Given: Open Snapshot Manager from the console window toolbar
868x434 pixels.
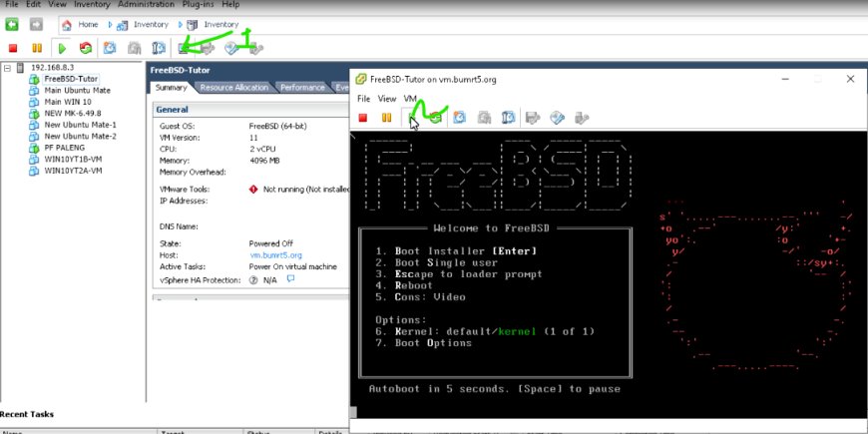Looking at the screenshot, I should pyautogui.click(x=508, y=118).
